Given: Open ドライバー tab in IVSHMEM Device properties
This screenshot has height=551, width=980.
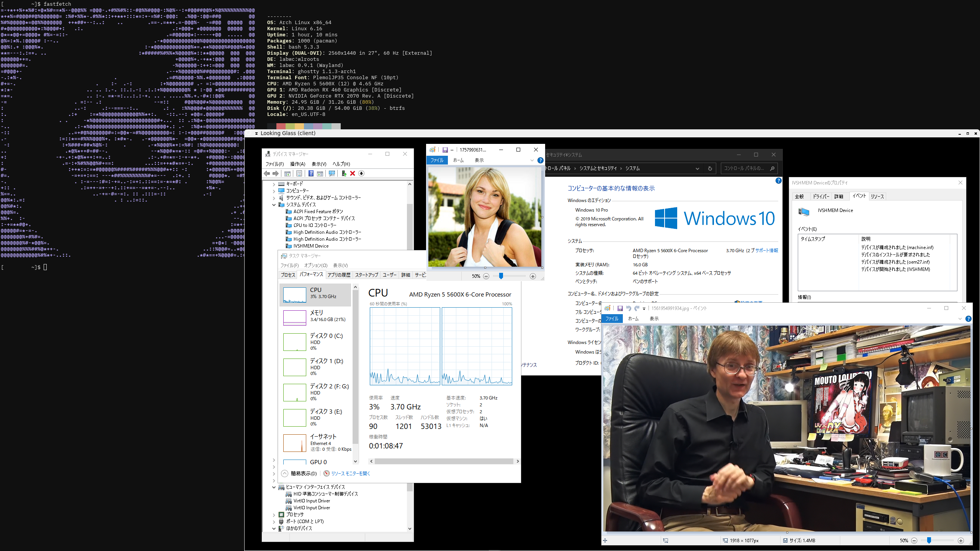Looking at the screenshot, I should point(821,197).
